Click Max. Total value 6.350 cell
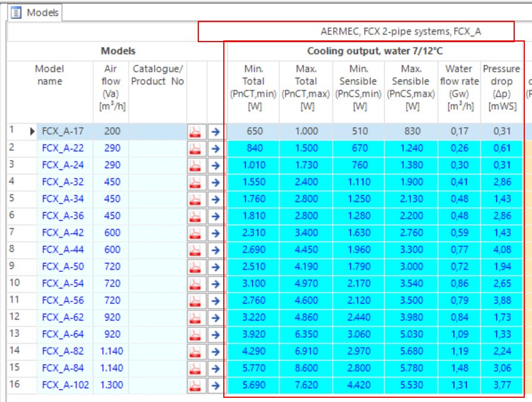The width and height of the screenshot is (532, 402). (x=306, y=334)
